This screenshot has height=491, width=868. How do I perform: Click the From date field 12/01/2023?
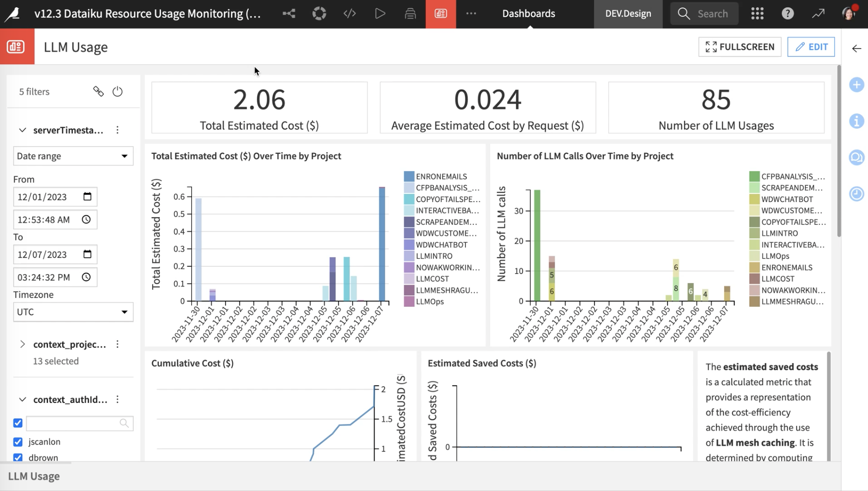click(x=55, y=196)
